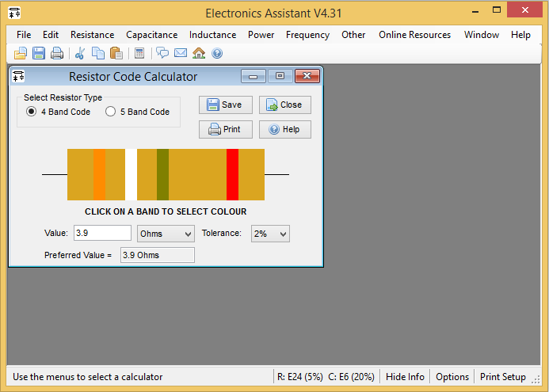549x392 pixels.
Task: Click the Save button in calculator
Action: click(x=226, y=105)
